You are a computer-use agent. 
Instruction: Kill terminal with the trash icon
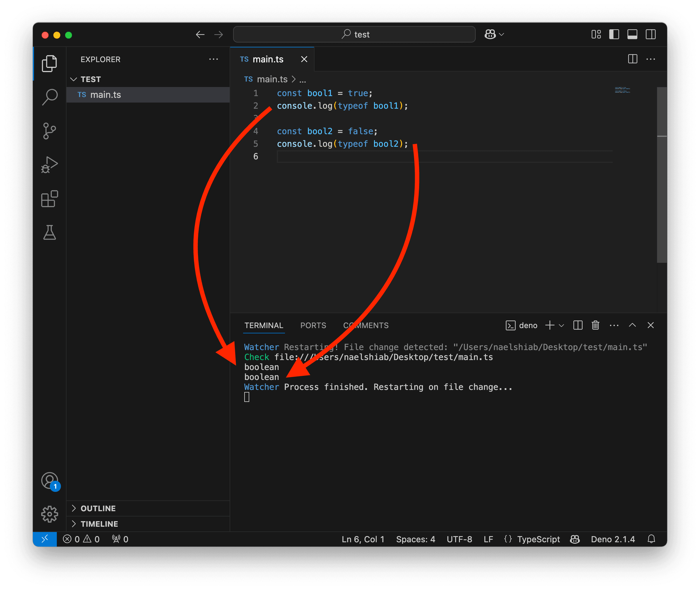(595, 325)
